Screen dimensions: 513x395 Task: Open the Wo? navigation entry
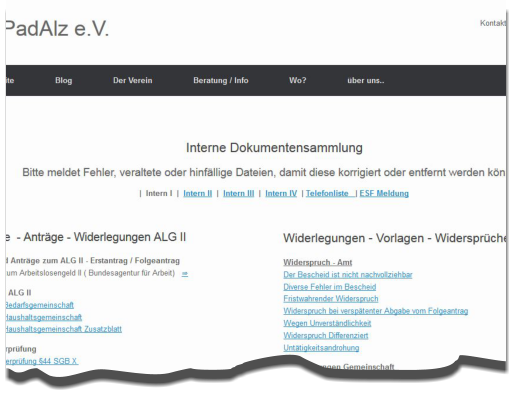click(298, 80)
